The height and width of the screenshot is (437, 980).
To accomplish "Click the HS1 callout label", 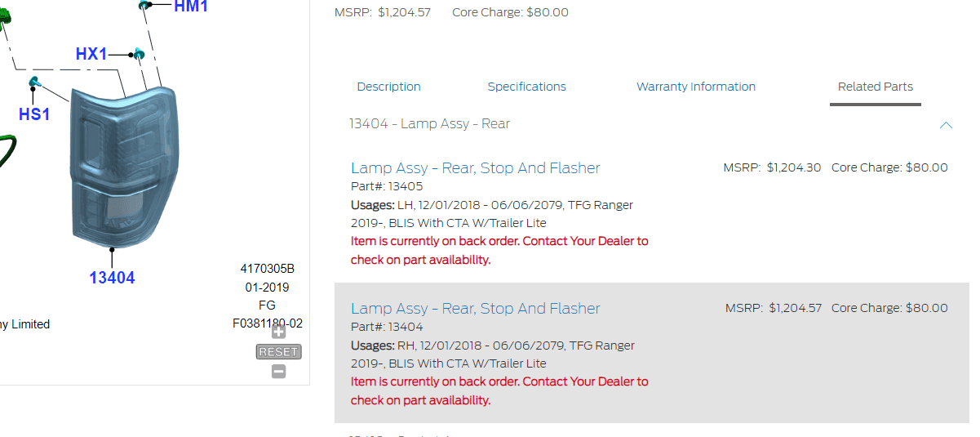I will [x=34, y=114].
